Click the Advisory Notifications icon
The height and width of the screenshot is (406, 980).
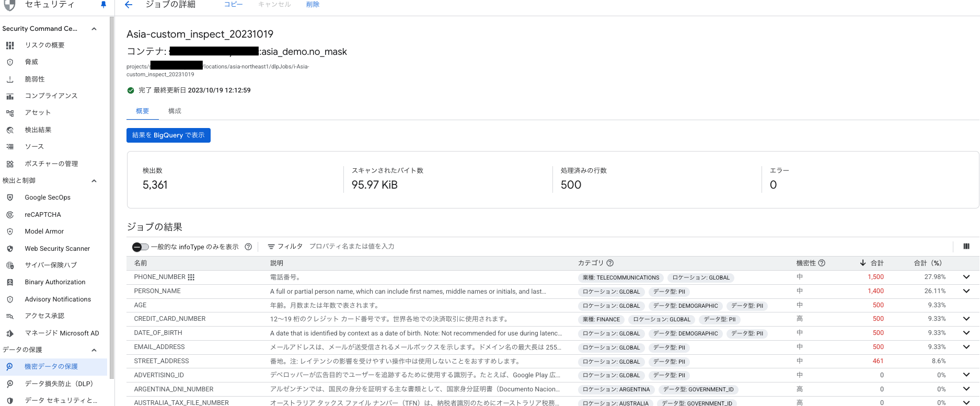pyautogui.click(x=10, y=299)
